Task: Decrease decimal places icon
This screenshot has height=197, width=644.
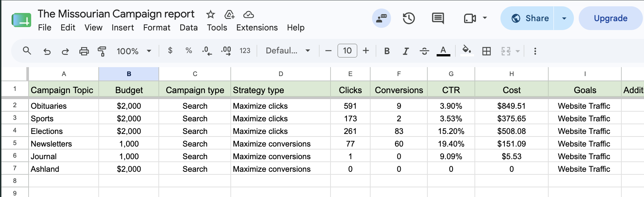Action: (x=207, y=51)
